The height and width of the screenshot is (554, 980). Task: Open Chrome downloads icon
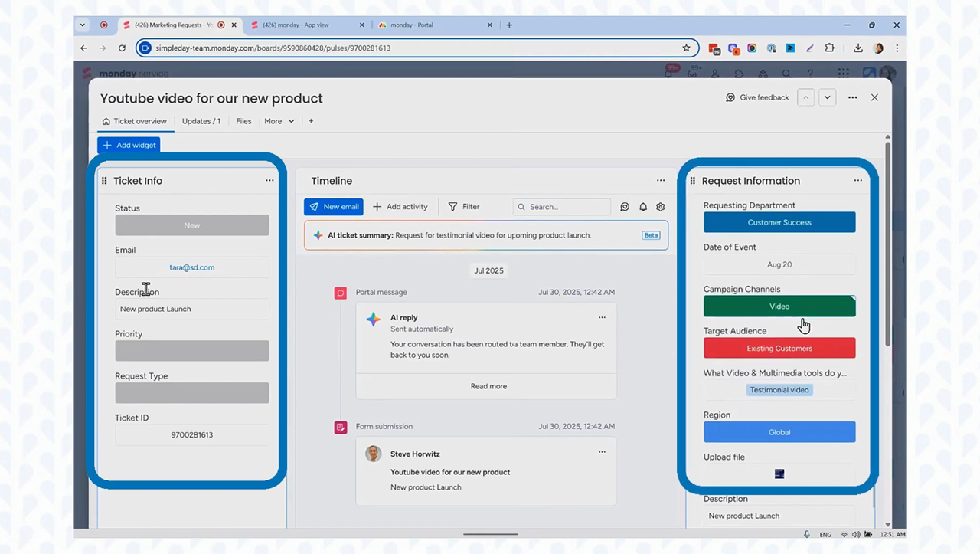point(857,48)
